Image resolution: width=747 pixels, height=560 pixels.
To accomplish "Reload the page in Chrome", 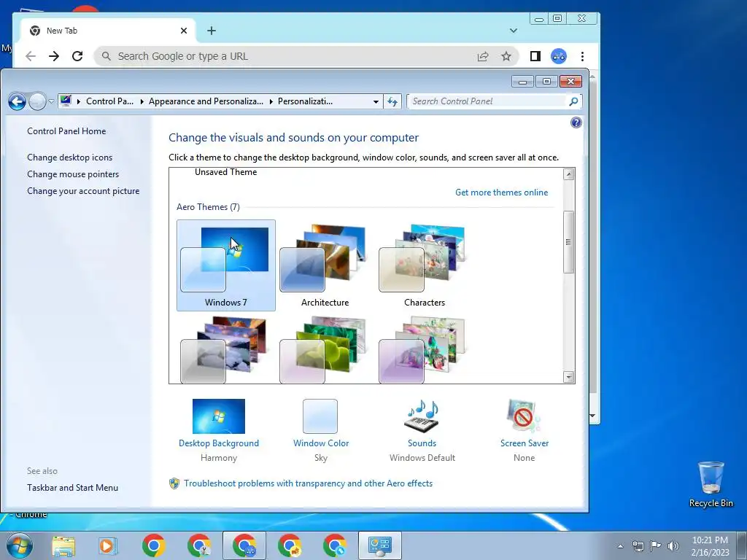I will tap(77, 56).
